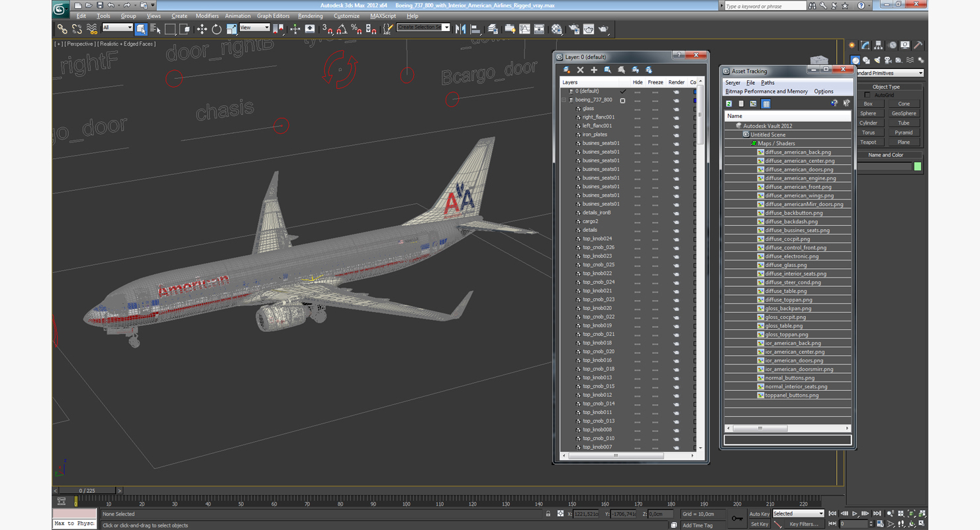Open the 'Realistic + Edged Faces' shading menu
The image size is (980, 530).
(x=127, y=44)
